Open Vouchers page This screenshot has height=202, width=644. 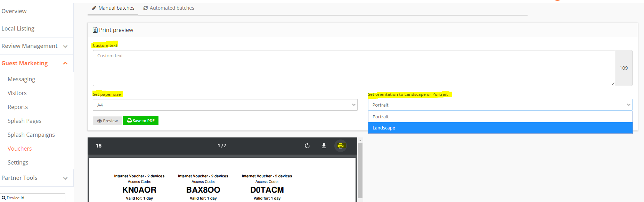[19, 149]
